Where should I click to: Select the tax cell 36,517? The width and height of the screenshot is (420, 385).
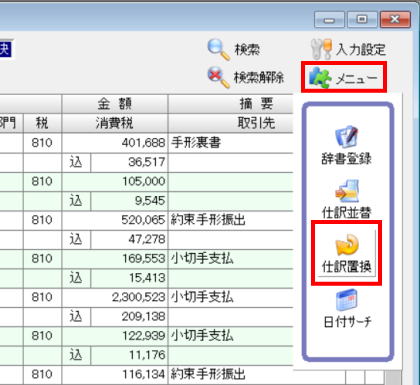point(129,162)
